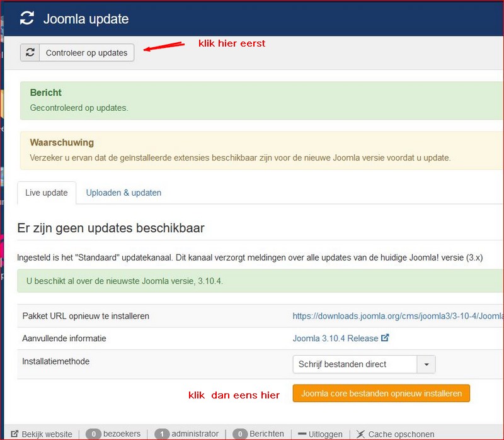
Task: Click the Verzeker u ervan warning text
Action: 240,158
